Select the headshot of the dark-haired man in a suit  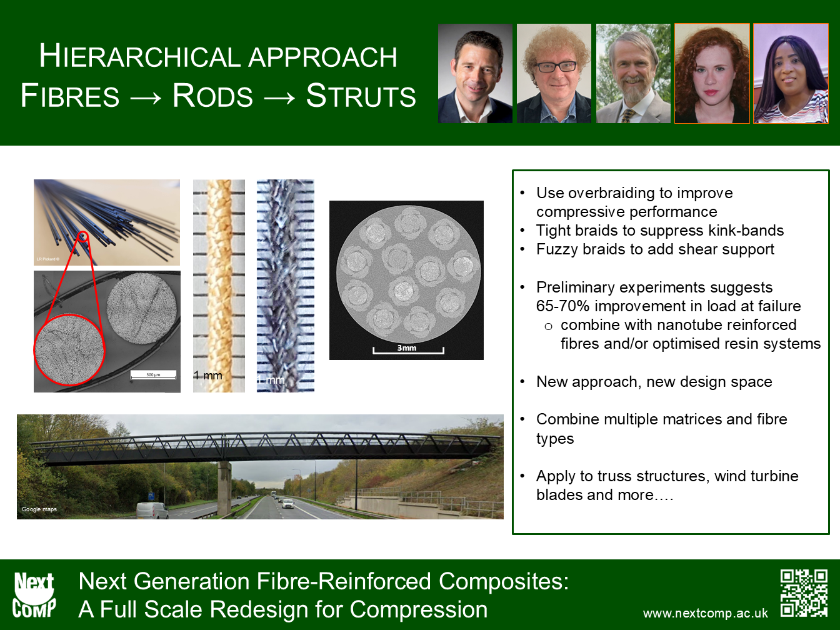[475, 73]
